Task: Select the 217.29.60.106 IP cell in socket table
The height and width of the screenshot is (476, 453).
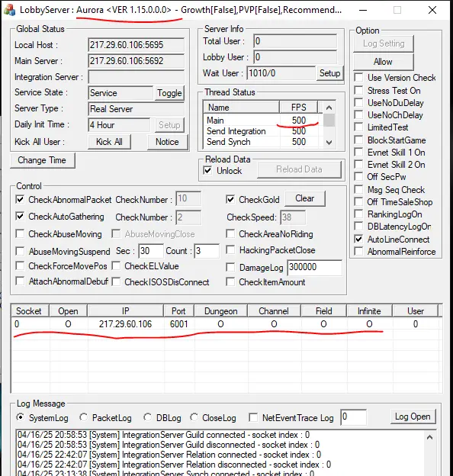Action: click(x=125, y=324)
